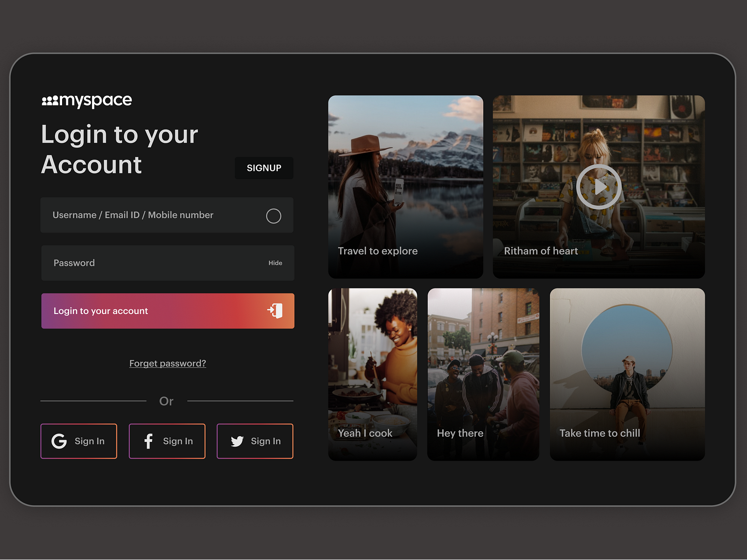This screenshot has height=560, width=747.
Task: Open the Forget password link
Action: tap(167, 363)
